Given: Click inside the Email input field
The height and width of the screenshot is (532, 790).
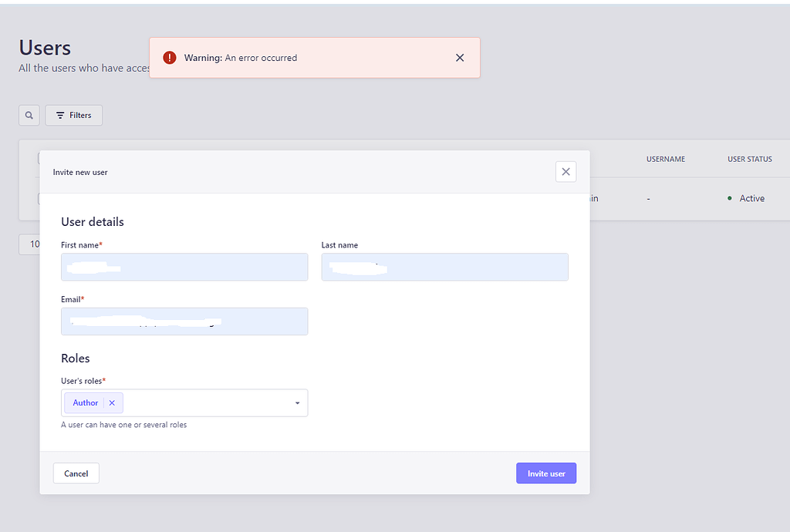Looking at the screenshot, I should (184, 322).
